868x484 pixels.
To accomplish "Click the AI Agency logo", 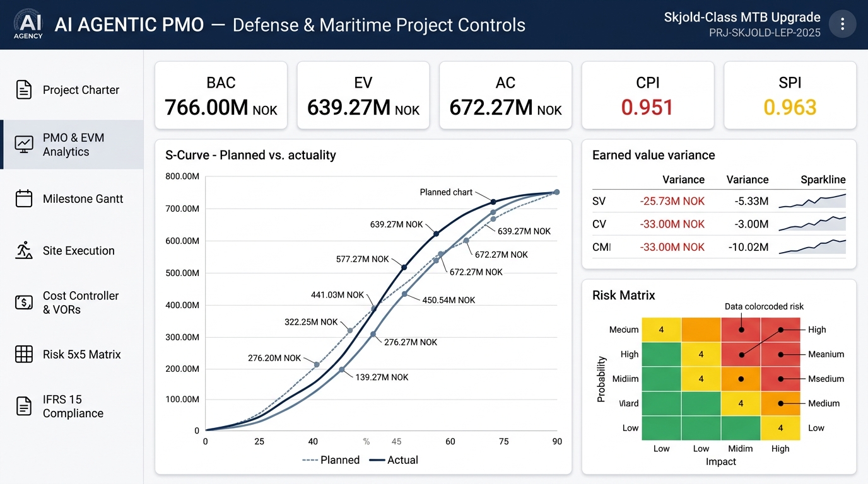I will click(28, 25).
